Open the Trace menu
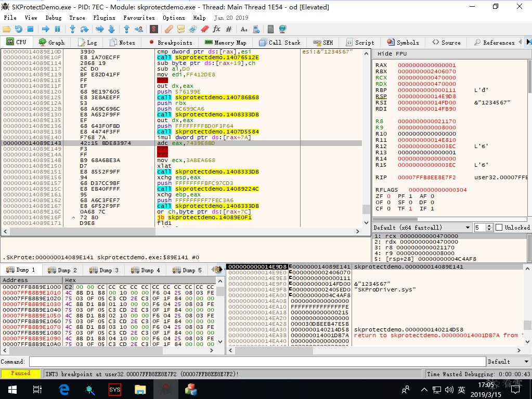The image size is (532, 399). [x=77, y=18]
